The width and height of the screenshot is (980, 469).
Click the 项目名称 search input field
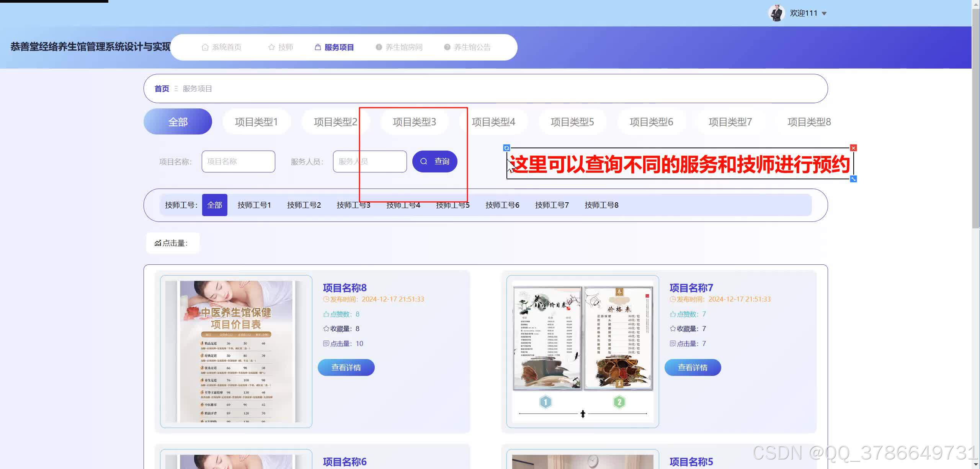point(238,161)
